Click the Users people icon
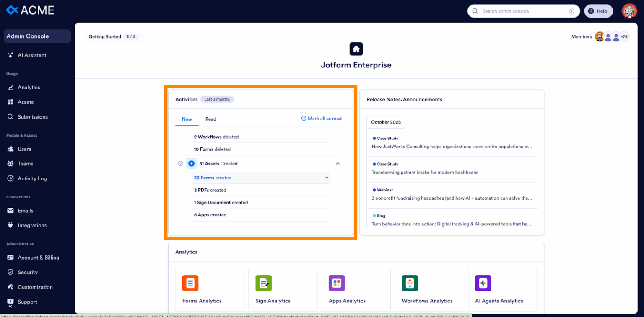Viewport: 644px width, 317px height. [10, 149]
